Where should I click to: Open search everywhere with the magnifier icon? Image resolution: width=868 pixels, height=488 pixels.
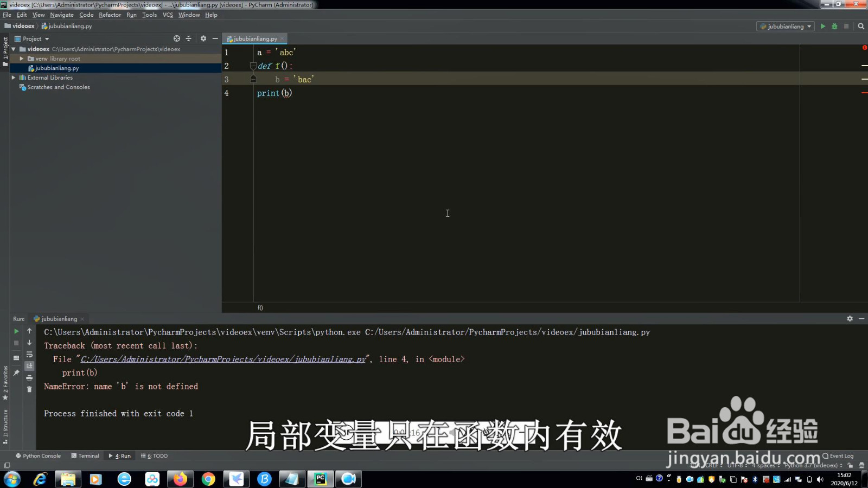pyautogui.click(x=860, y=26)
